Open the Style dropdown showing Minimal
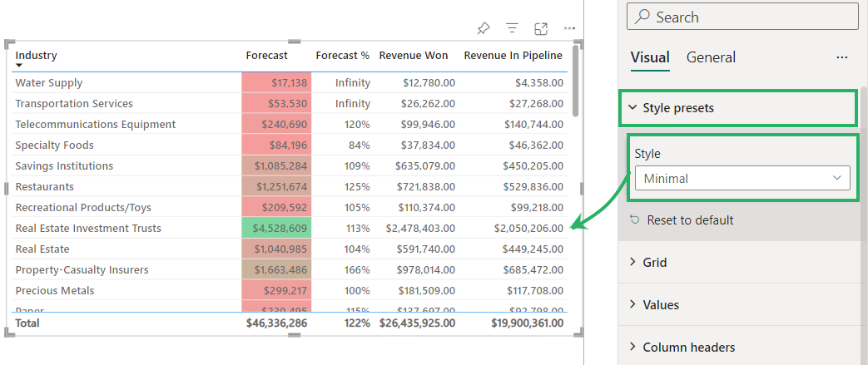Image resolution: width=868 pixels, height=365 pixels. pyautogui.click(x=742, y=178)
